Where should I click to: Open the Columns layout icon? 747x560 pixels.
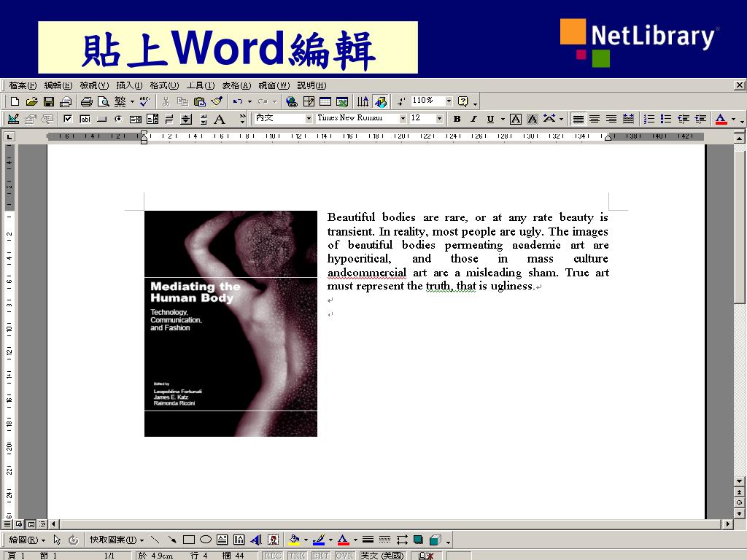coord(363,101)
